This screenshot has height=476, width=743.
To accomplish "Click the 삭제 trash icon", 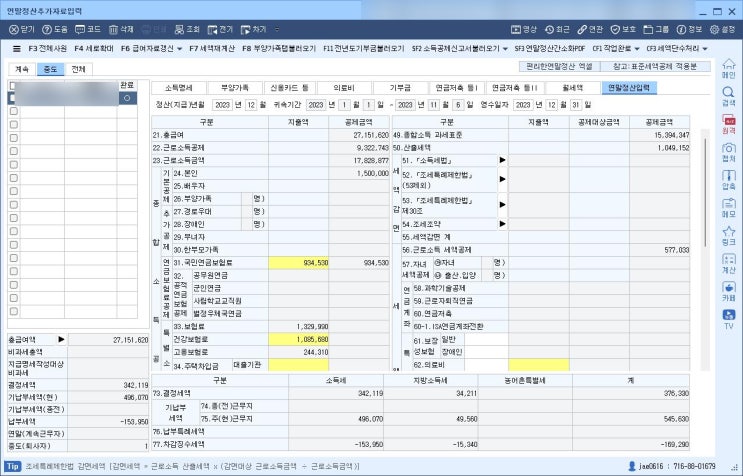I will click(x=121, y=29).
